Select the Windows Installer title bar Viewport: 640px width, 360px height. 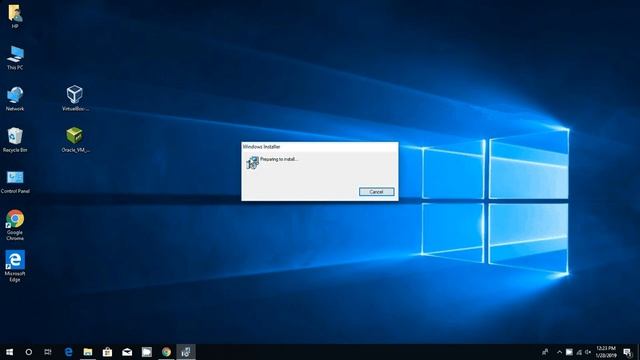tap(320, 147)
